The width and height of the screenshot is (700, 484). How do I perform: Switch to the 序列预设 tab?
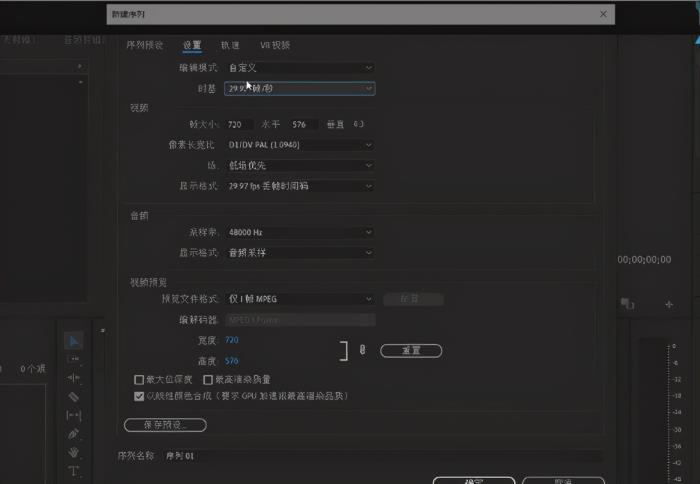(x=145, y=45)
